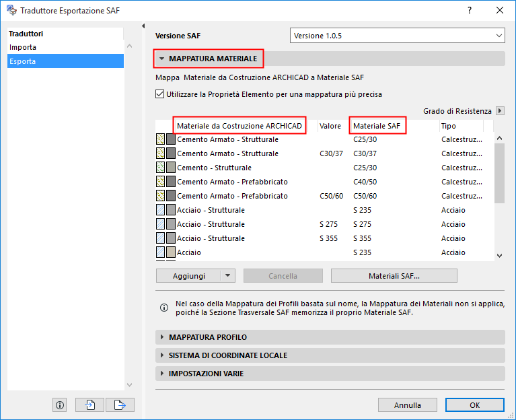Screen dimensions: 516x420
Task: Click the material table scroll-down arrow
Action: [x=499, y=255]
